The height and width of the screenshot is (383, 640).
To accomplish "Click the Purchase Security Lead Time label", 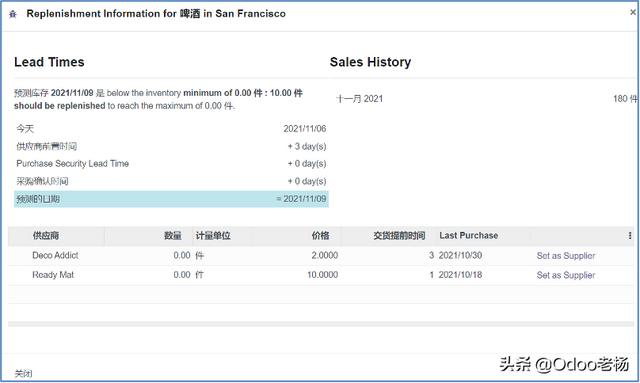I will (73, 164).
